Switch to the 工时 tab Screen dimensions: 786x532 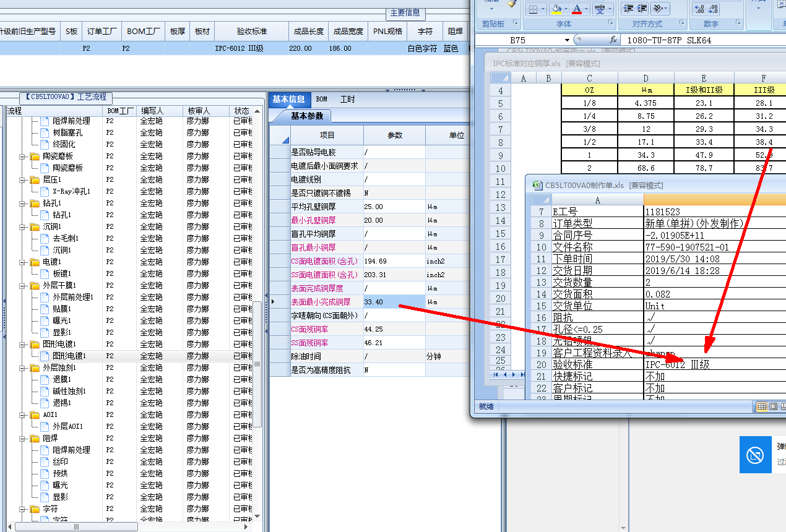348,99
